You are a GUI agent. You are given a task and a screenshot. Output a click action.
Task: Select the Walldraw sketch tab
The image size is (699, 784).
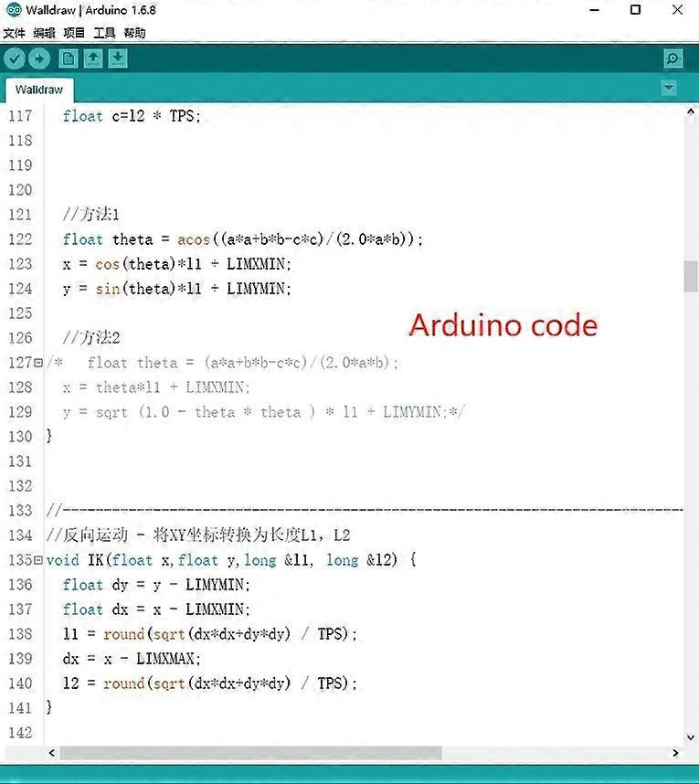click(38, 90)
